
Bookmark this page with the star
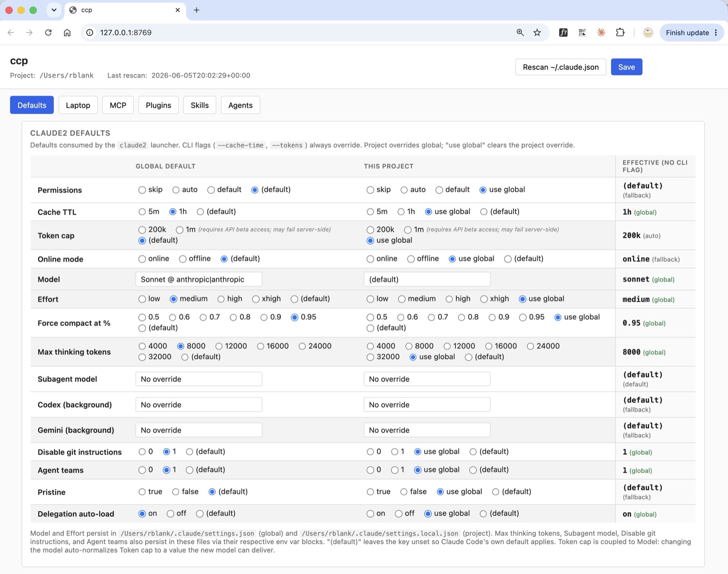(537, 33)
